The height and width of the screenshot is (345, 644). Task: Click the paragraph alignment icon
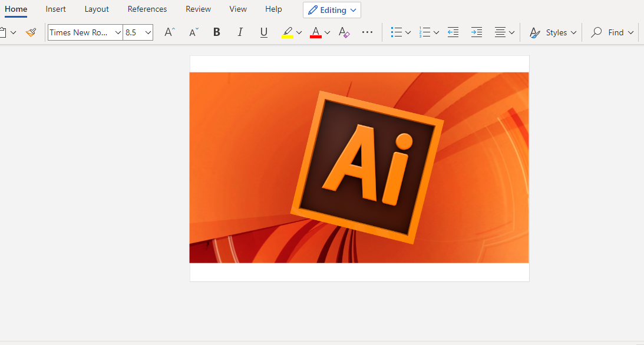[x=500, y=32]
